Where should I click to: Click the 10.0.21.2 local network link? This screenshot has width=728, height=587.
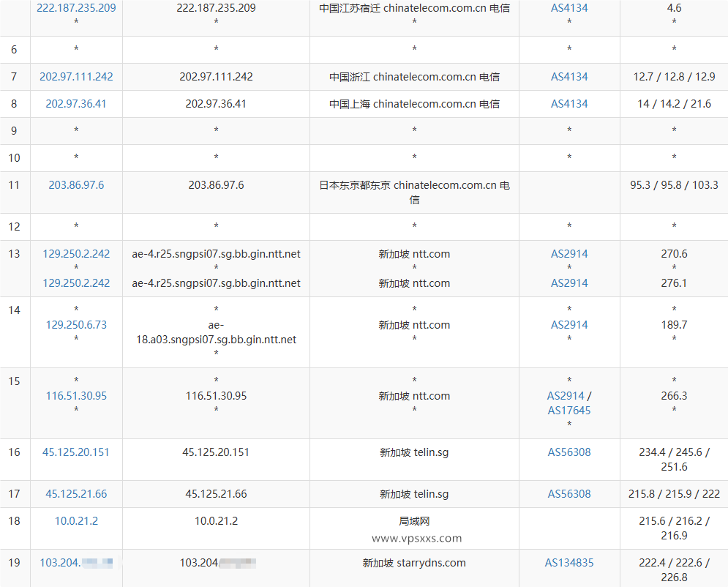point(75,520)
